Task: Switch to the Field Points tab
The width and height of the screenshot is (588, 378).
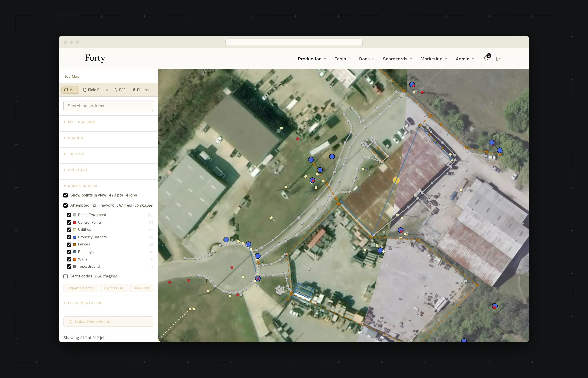Action: coord(96,90)
